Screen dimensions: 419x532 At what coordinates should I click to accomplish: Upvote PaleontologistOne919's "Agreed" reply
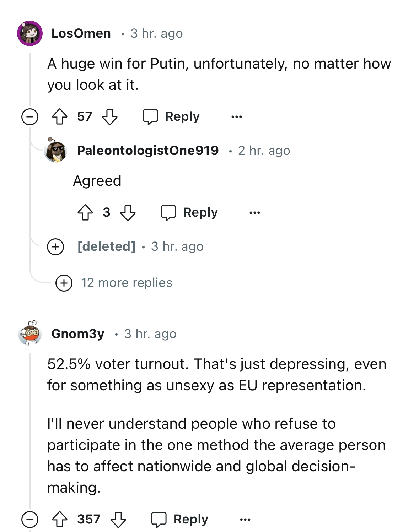point(85,213)
